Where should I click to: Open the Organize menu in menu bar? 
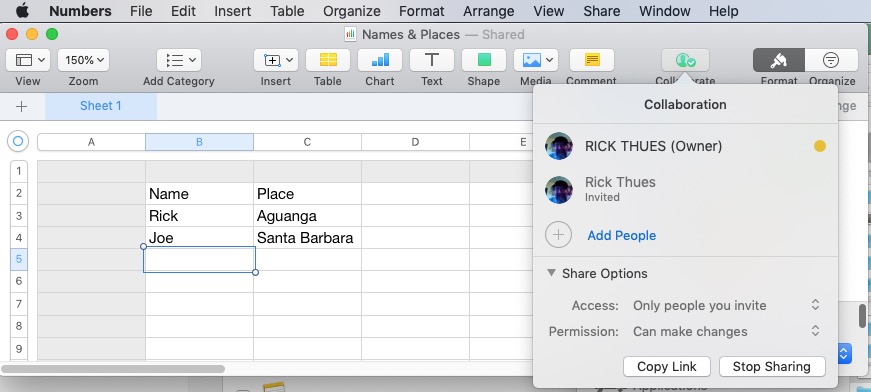pyautogui.click(x=352, y=11)
